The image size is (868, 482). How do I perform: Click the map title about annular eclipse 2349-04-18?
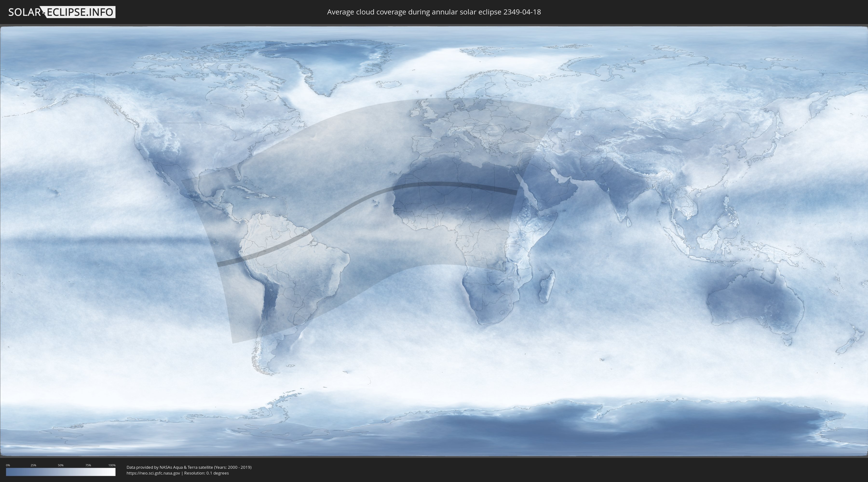[434, 12]
